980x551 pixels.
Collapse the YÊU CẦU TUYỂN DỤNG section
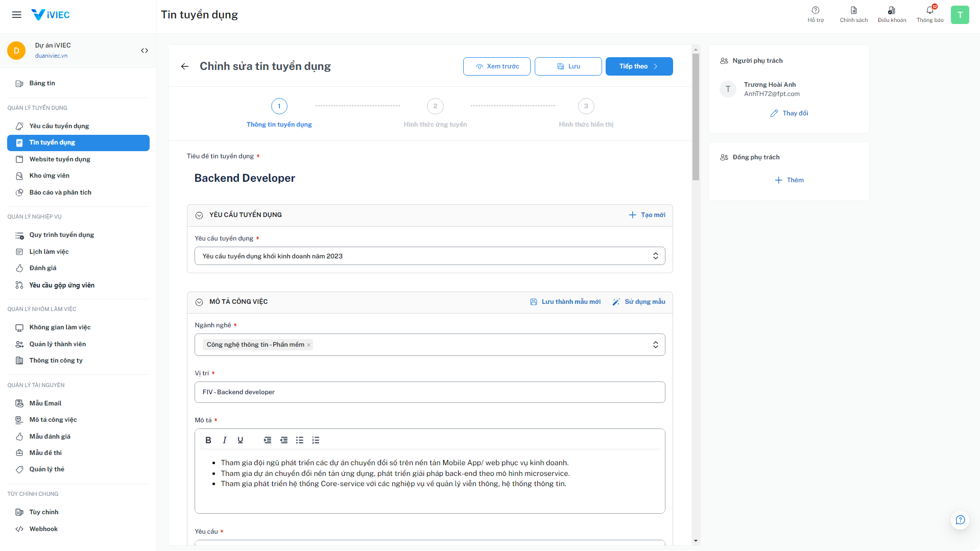199,215
